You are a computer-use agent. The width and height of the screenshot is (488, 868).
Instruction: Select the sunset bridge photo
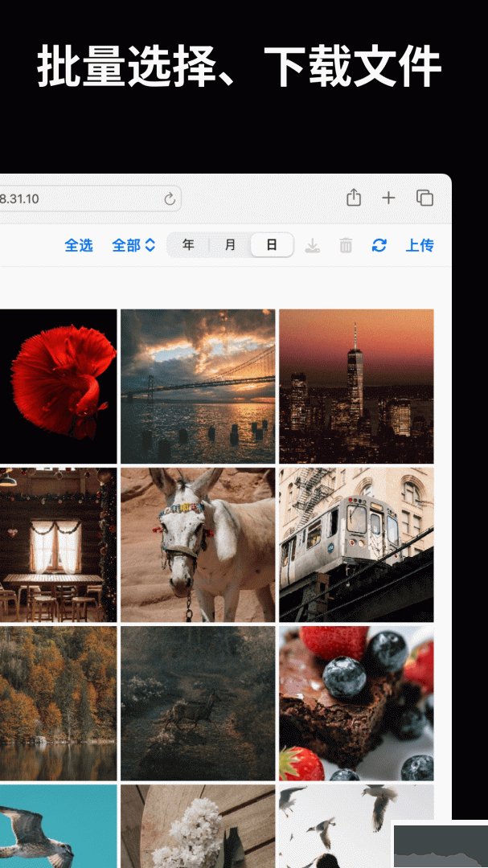(198, 387)
